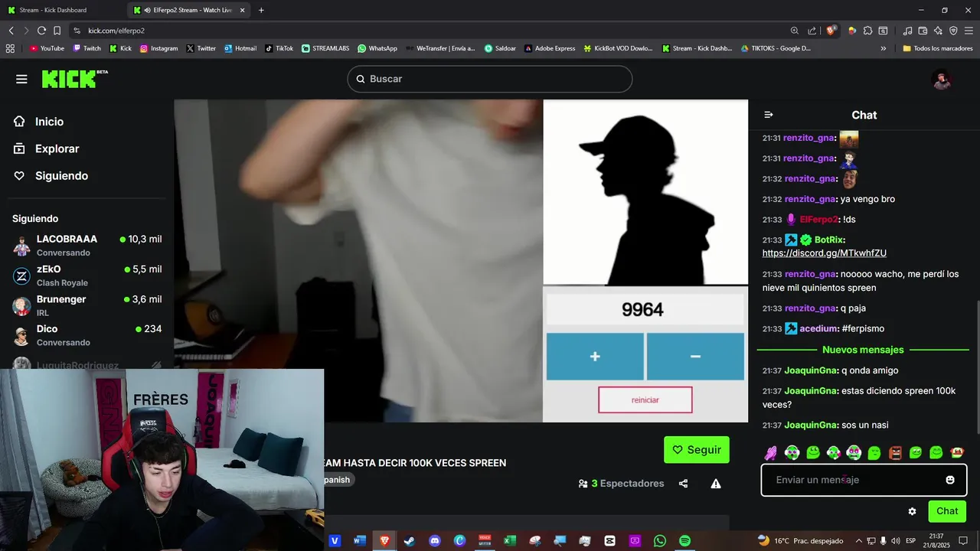Open the user profile avatar in the top right
The image size is (980, 551).
point(942,79)
